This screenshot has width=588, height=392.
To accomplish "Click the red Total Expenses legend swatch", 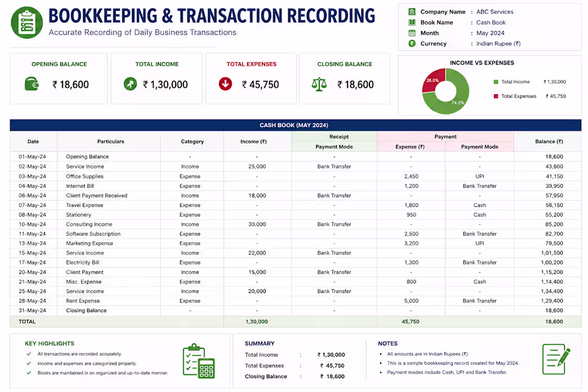I will tap(496, 96).
